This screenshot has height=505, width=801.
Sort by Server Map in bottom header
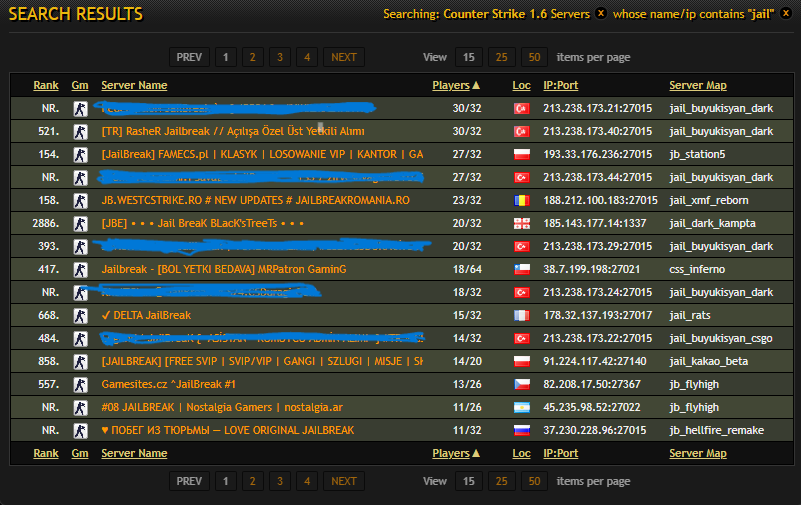698,453
